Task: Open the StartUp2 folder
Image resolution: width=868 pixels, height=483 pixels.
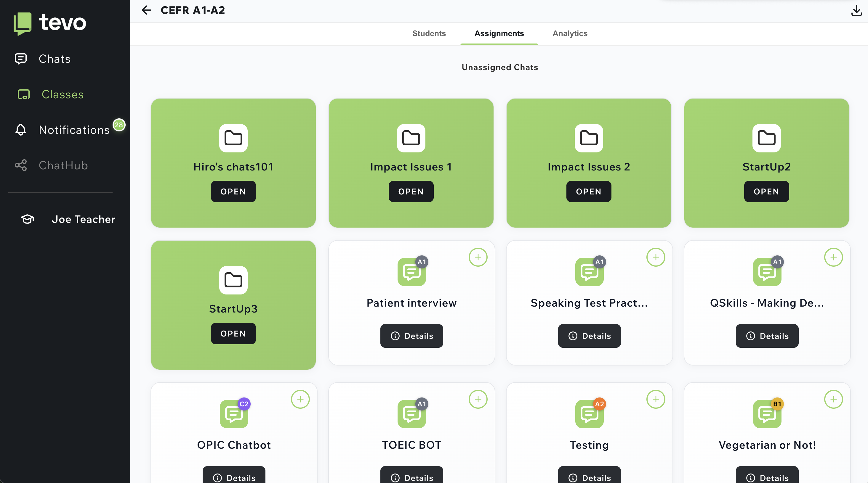Action: coord(766,191)
